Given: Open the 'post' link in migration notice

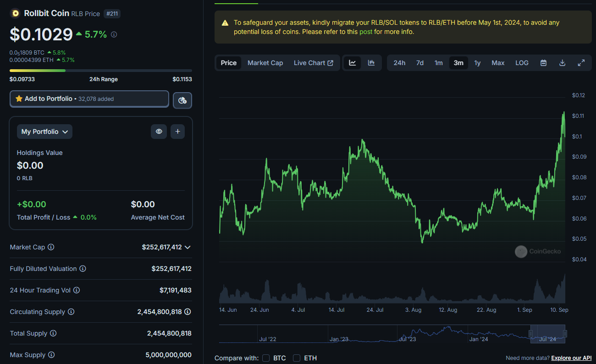Looking at the screenshot, I should (366, 32).
